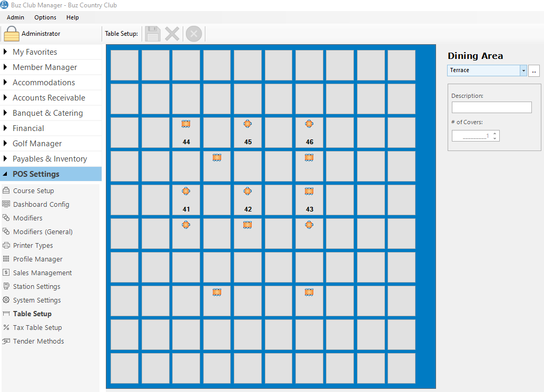Open Station Settings in the sidebar
Screen dimensions: 544x392
[x=36, y=287]
